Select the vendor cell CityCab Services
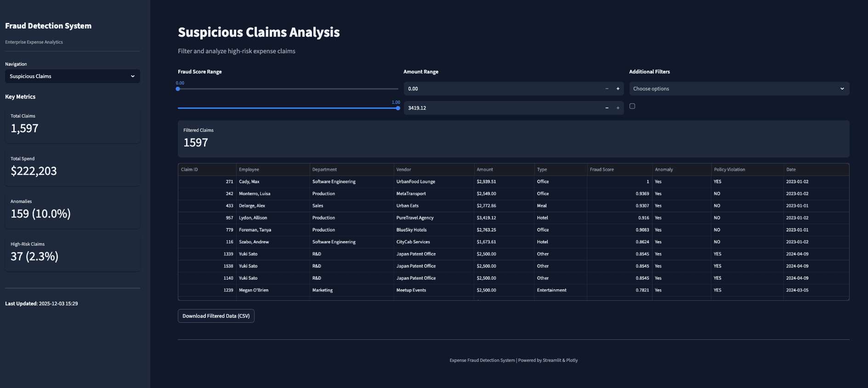 (x=434, y=242)
